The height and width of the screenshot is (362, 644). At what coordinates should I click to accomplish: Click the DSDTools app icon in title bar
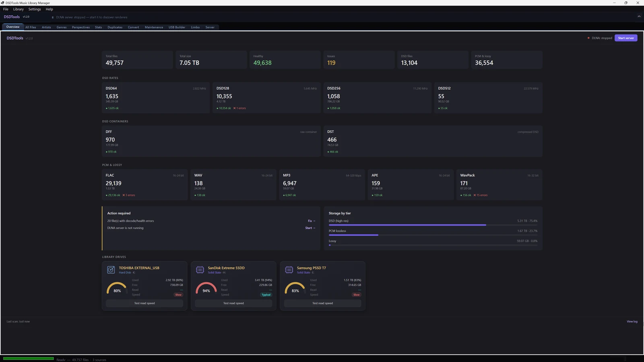point(2,3)
